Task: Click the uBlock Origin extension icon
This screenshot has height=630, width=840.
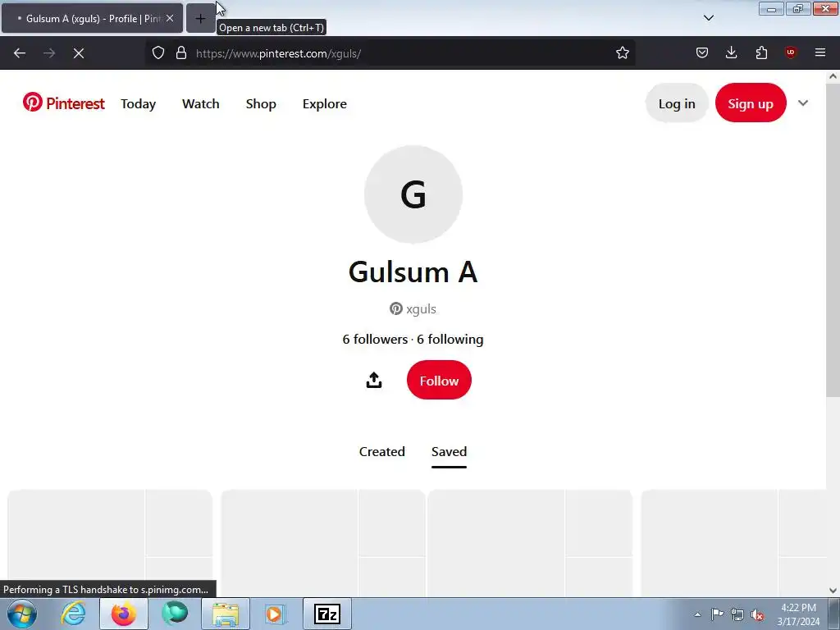Action: pos(790,52)
